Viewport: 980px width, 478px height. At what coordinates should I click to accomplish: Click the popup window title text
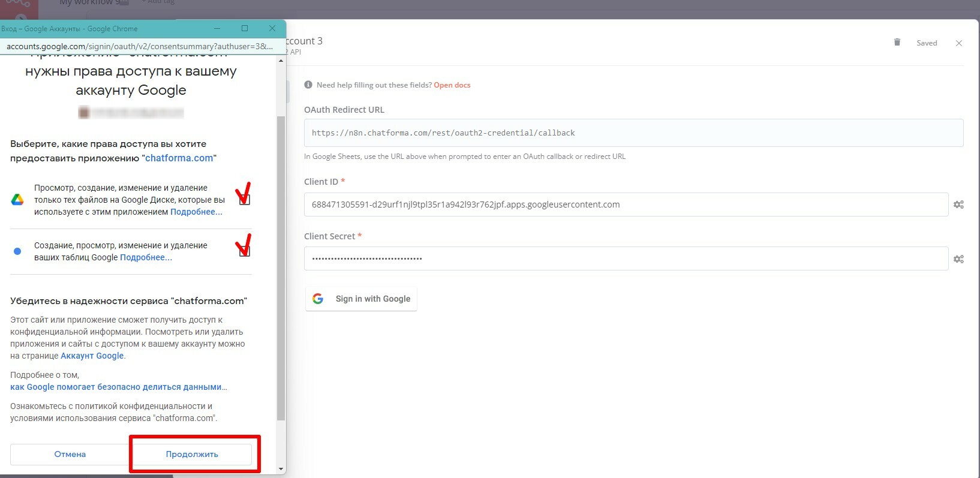[x=69, y=29]
